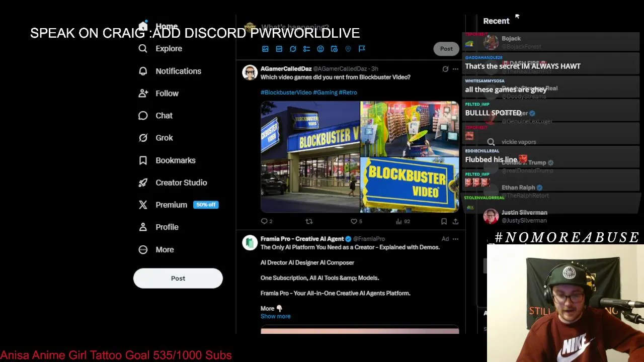Open Profile from the sidebar
Screen dimensions: 644x362
(x=167, y=227)
